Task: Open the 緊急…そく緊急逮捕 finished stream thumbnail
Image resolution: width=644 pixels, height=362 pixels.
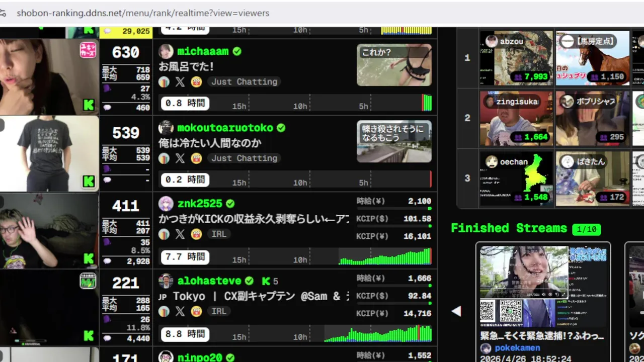Action: [x=543, y=286]
